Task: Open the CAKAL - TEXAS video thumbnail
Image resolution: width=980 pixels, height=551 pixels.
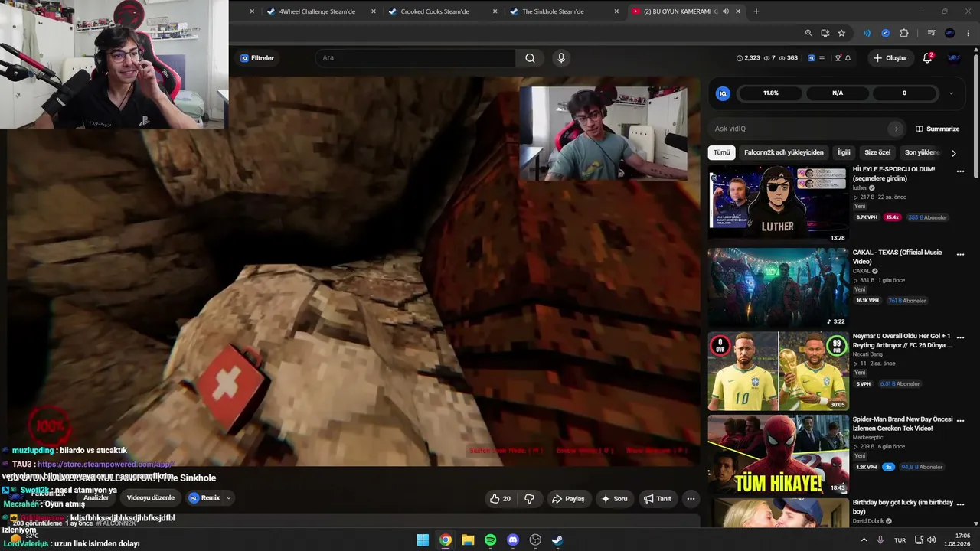Action: coord(778,287)
